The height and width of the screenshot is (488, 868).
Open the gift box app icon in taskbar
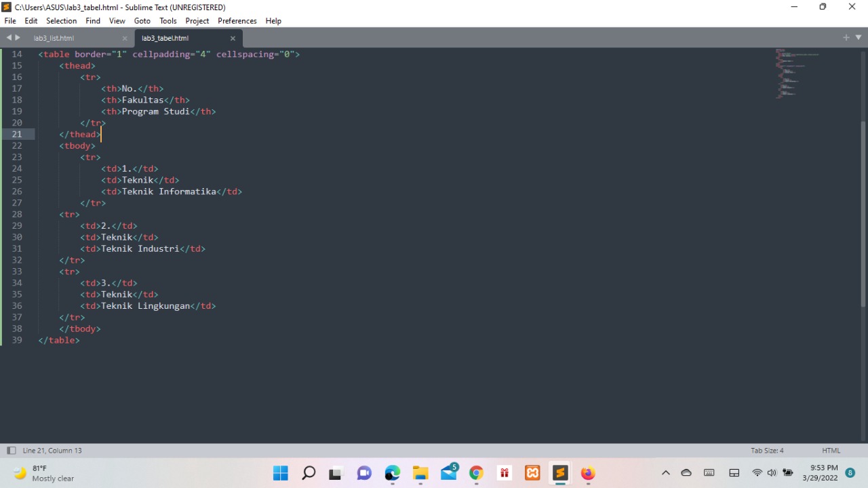[x=504, y=473]
